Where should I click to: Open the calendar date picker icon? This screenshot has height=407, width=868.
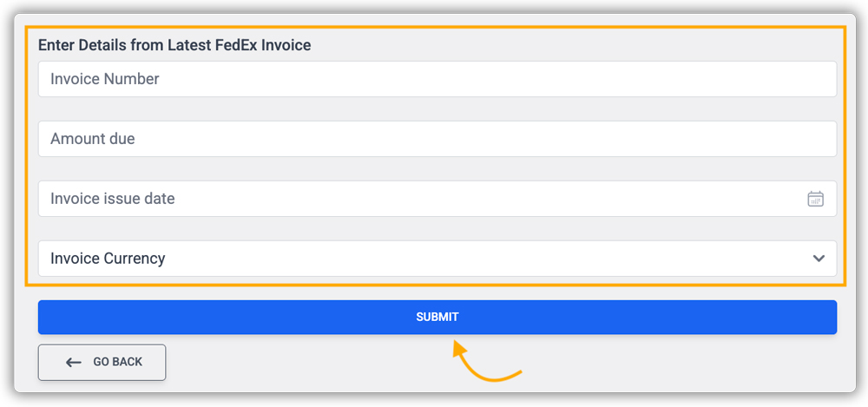pos(815,199)
